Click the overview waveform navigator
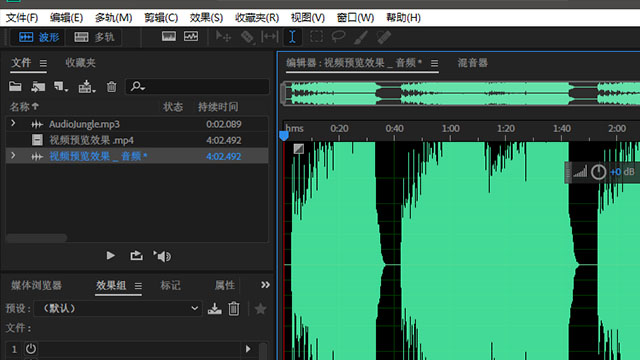Image resolution: width=640 pixels, height=360 pixels. point(461,93)
